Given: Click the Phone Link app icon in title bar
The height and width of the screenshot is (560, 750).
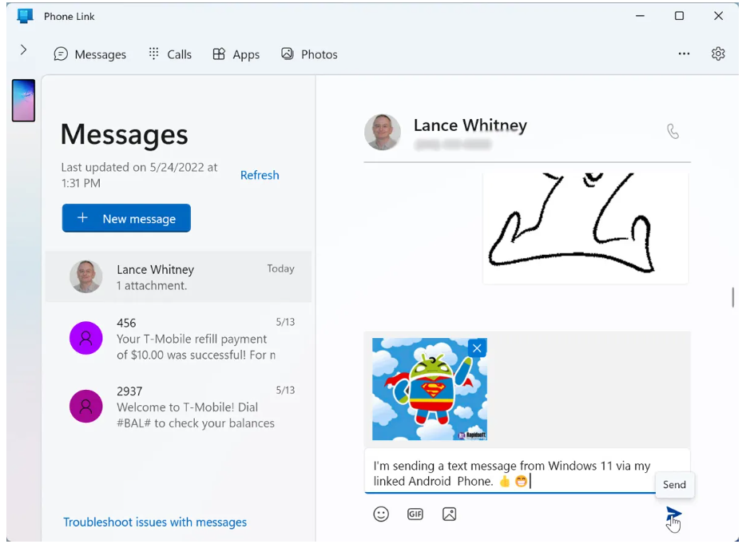Looking at the screenshot, I should pos(25,16).
